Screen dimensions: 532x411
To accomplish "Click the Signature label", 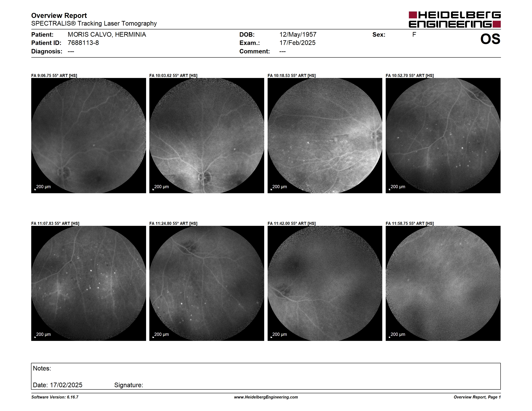I will (x=129, y=385).
